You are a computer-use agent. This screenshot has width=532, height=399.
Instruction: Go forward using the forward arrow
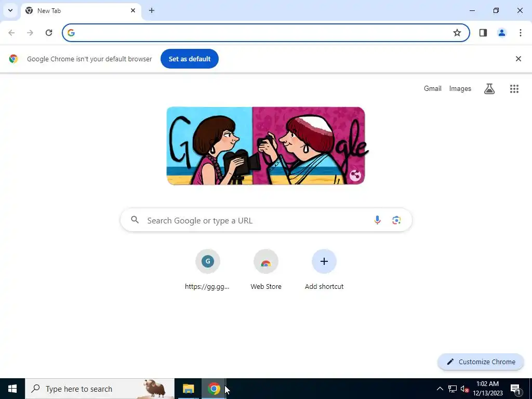30,33
